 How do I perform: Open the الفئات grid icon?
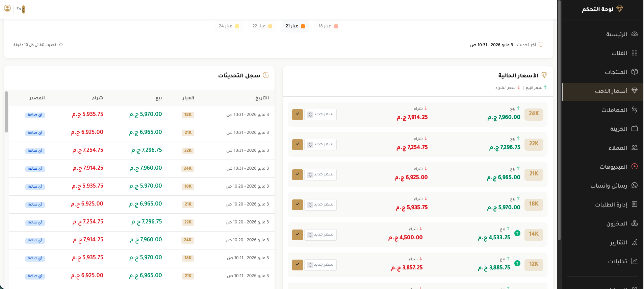634,53
